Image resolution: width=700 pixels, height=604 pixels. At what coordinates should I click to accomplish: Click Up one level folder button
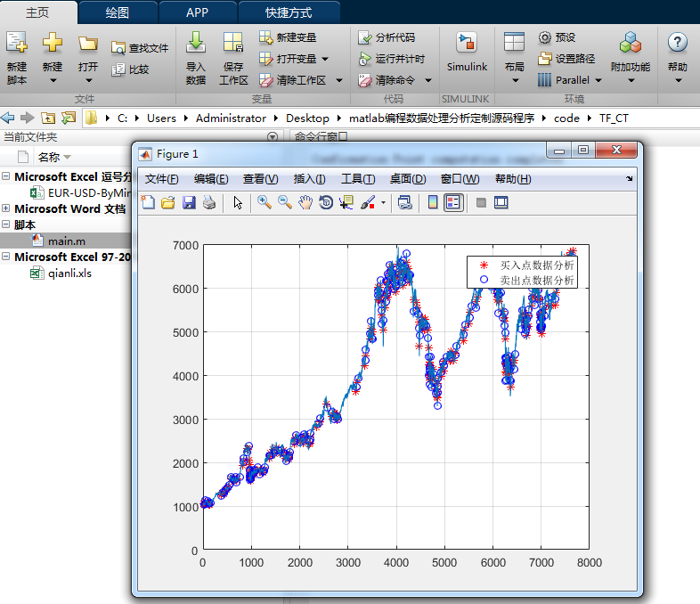[x=48, y=118]
